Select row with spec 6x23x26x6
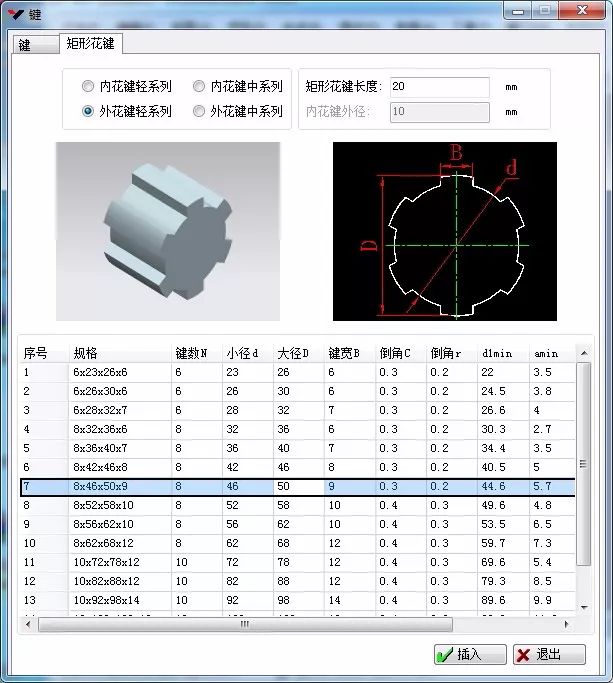613x683 pixels. click(298, 372)
